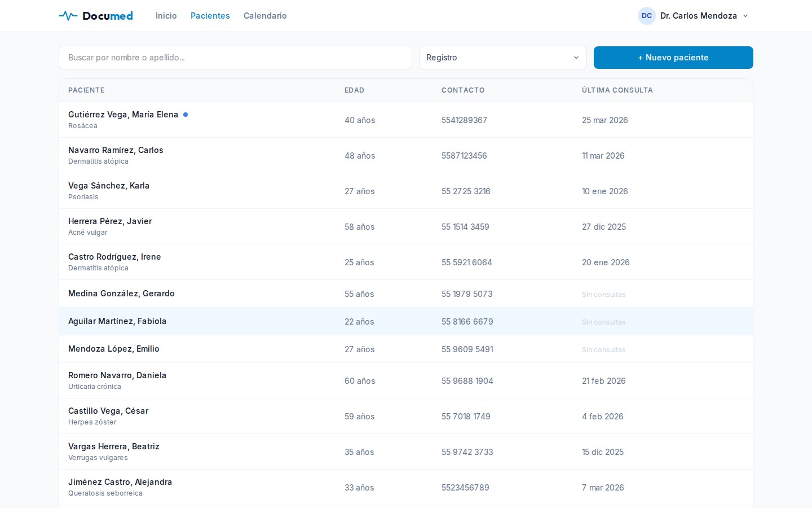Viewport: 812px width, 508px height.
Task: Click the DC user avatar
Action: pos(646,16)
